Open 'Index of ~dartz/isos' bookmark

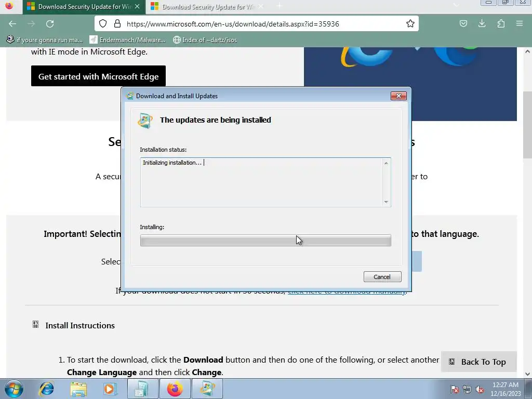[205, 39]
